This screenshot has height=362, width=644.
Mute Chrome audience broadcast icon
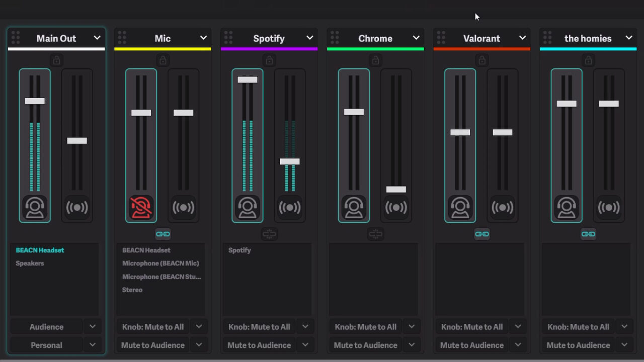click(396, 207)
